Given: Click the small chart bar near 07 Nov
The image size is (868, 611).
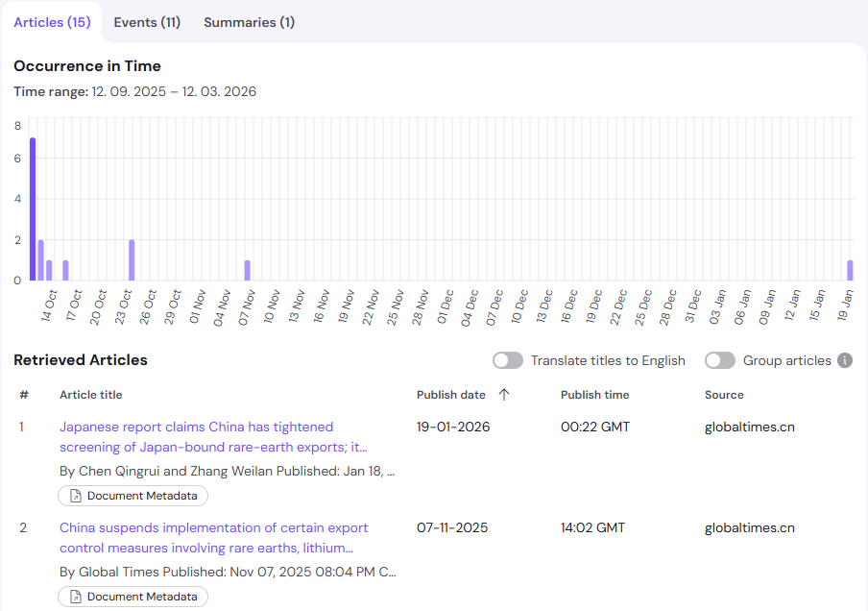Looking at the screenshot, I should [x=248, y=269].
